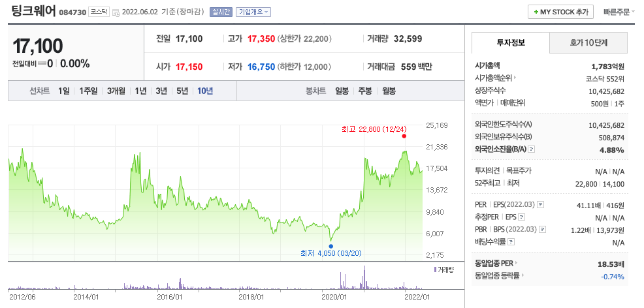Click the 액면가 매매단위 value 500원 1주

[x=608, y=103]
